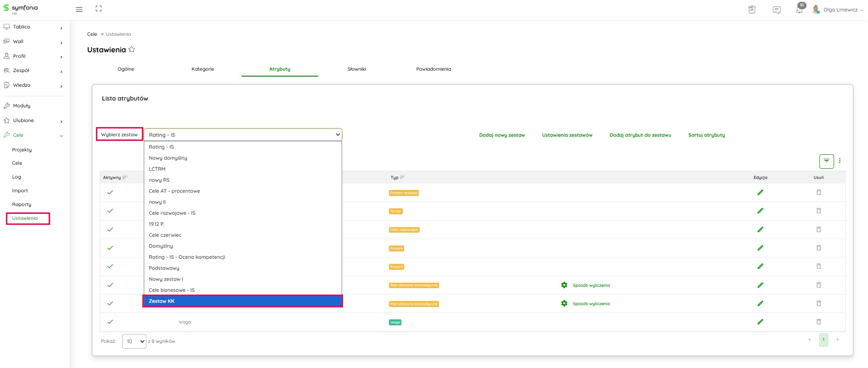
Task: Click the hamburger menu icon
Action: [79, 9]
